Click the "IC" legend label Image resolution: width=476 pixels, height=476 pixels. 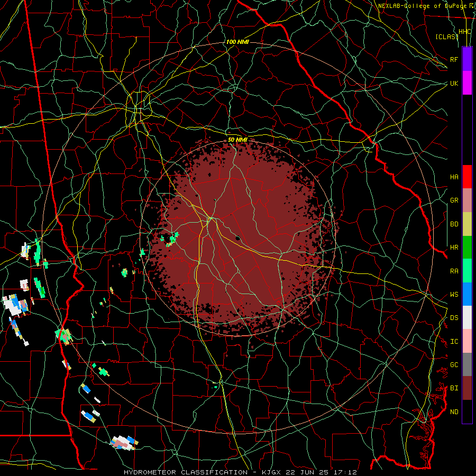click(454, 342)
